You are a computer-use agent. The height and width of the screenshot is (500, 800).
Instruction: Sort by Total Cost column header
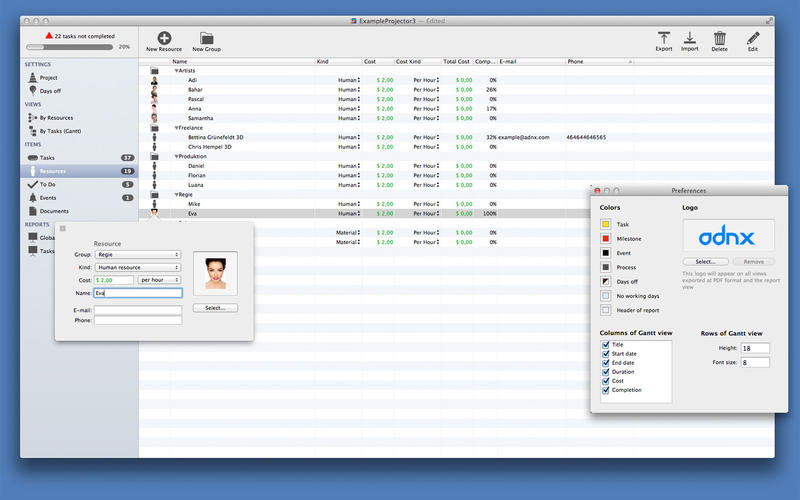[457, 62]
